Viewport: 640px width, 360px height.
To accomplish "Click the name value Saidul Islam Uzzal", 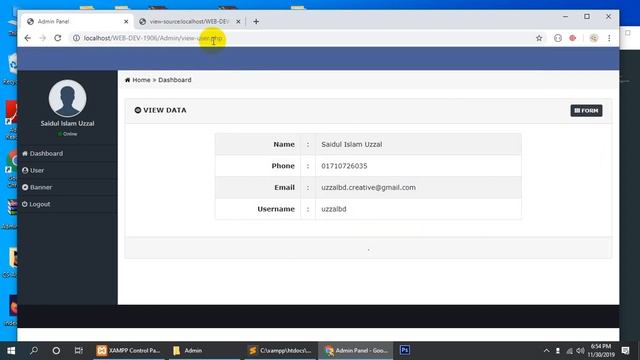I will 352,144.
